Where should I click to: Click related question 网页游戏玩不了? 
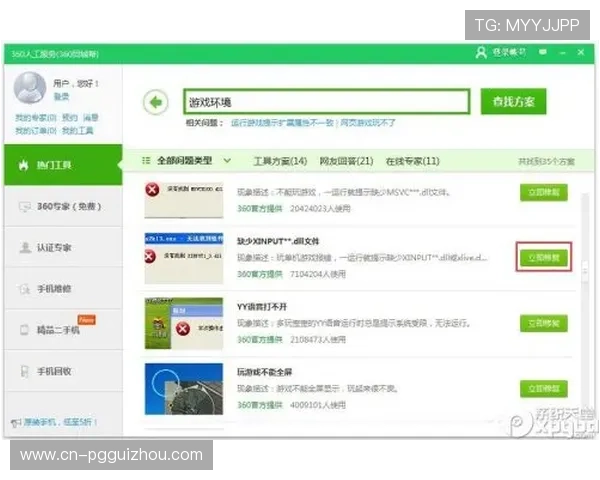pyautogui.click(x=368, y=123)
